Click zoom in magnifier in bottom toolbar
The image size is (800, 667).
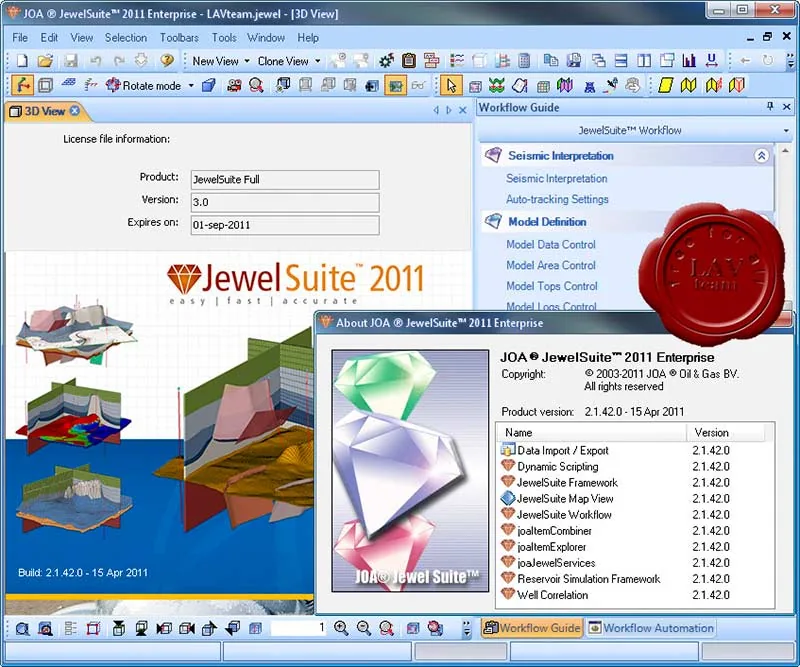pyautogui.click(x=341, y=628)
